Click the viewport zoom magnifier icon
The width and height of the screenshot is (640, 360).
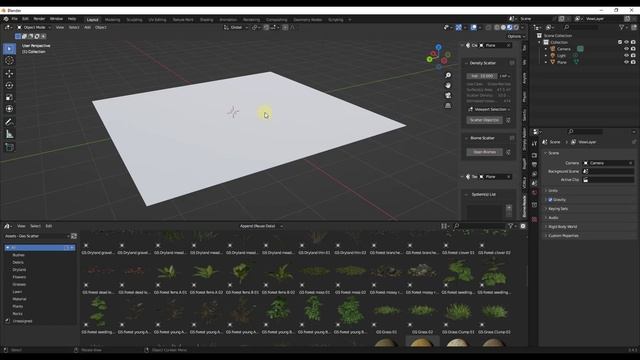click(448, 76)
